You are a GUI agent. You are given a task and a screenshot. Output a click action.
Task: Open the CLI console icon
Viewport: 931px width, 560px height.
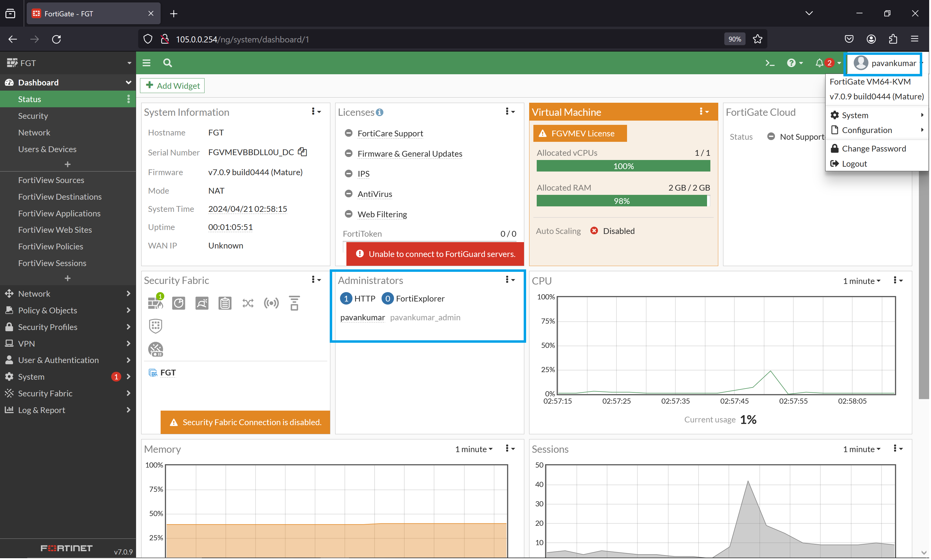[770, 63]
